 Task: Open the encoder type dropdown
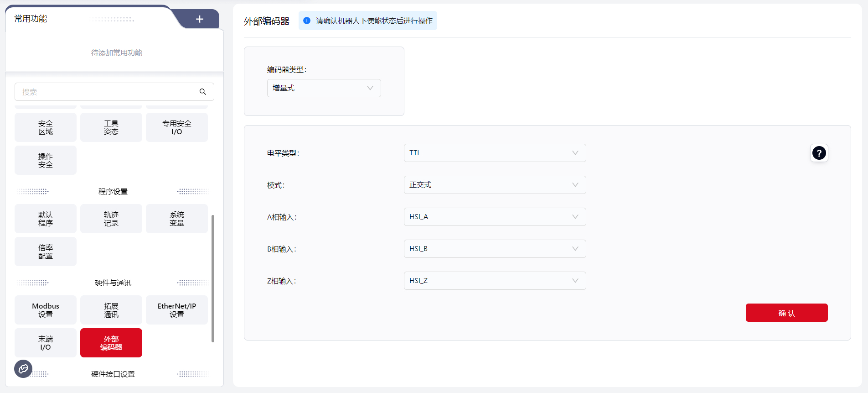click(x=324, y=88)
